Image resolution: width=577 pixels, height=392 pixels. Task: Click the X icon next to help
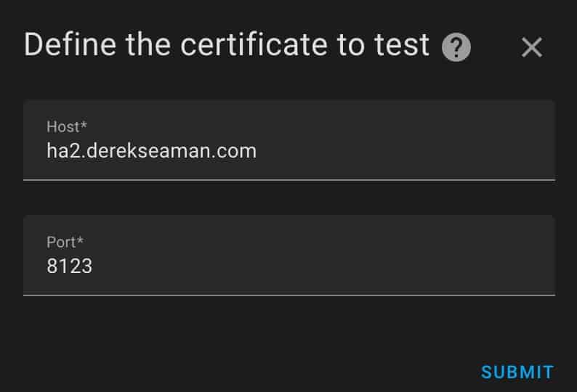532,47
